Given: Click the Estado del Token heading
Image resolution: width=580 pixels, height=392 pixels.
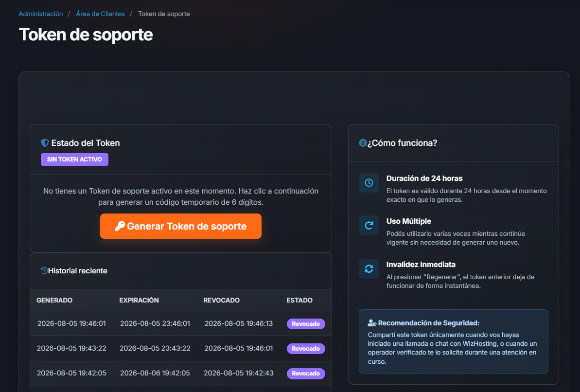Looking at the screenshot, I should [86, 143].
